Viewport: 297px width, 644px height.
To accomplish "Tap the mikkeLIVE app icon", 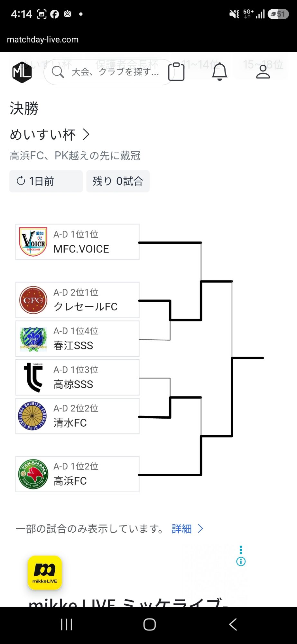I will 45,573.
